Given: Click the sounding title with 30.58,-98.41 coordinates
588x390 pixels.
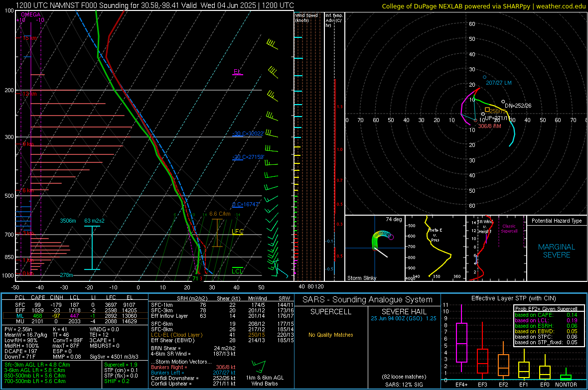Looking at the screenshot, I should [x=154, y=5].
